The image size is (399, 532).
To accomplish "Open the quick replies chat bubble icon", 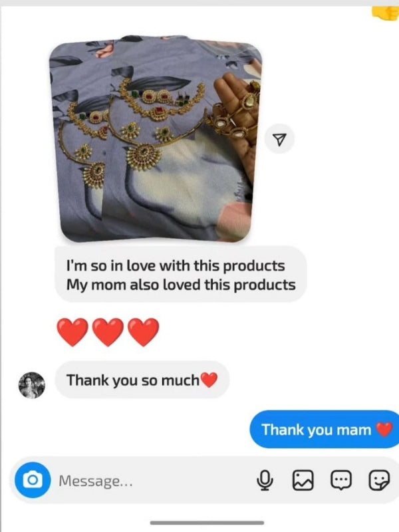I will (x=341, y=480).
